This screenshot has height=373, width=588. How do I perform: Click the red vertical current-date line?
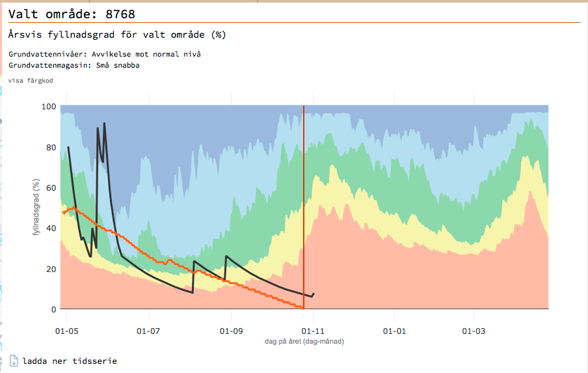[x=304, y=195]
